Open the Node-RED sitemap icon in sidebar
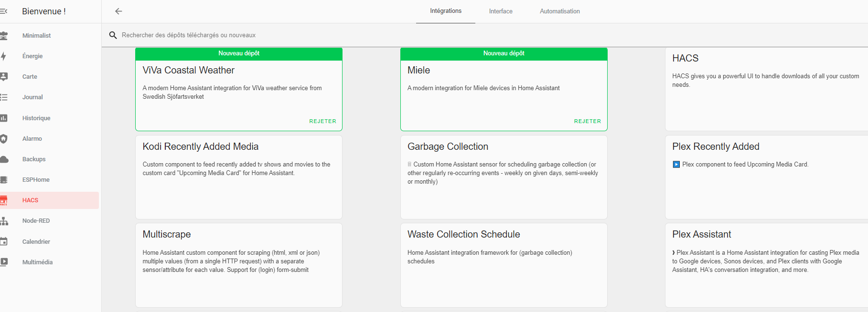Image resolution: width=868 pixels, height=312 pixels. [4, 221]
